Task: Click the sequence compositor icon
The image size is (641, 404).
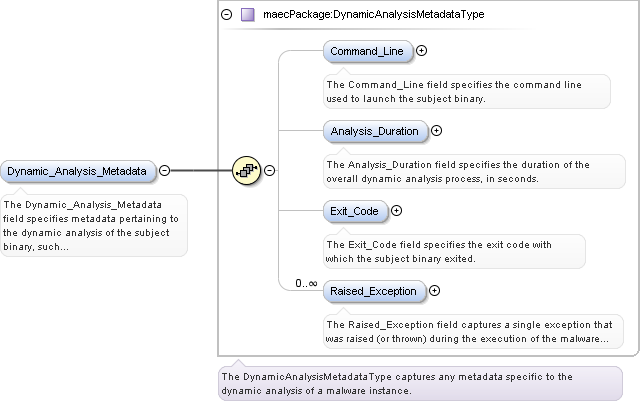Action: pos(245,170)
